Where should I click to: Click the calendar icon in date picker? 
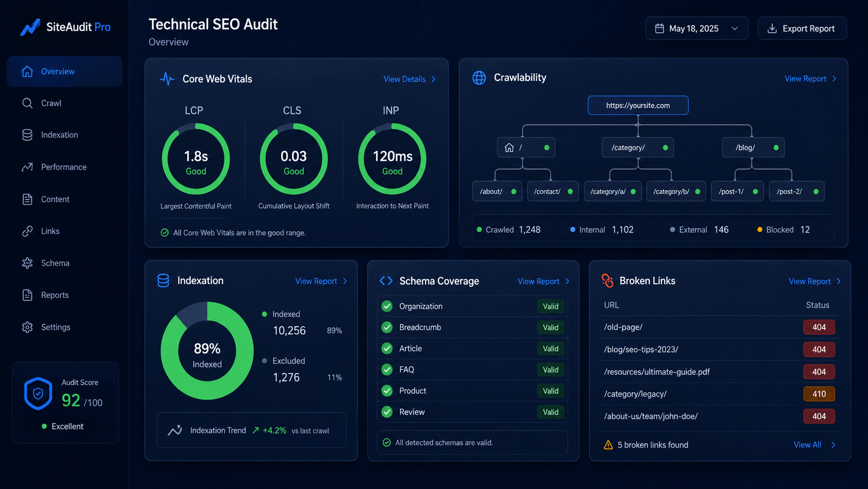tap(659, 29)
